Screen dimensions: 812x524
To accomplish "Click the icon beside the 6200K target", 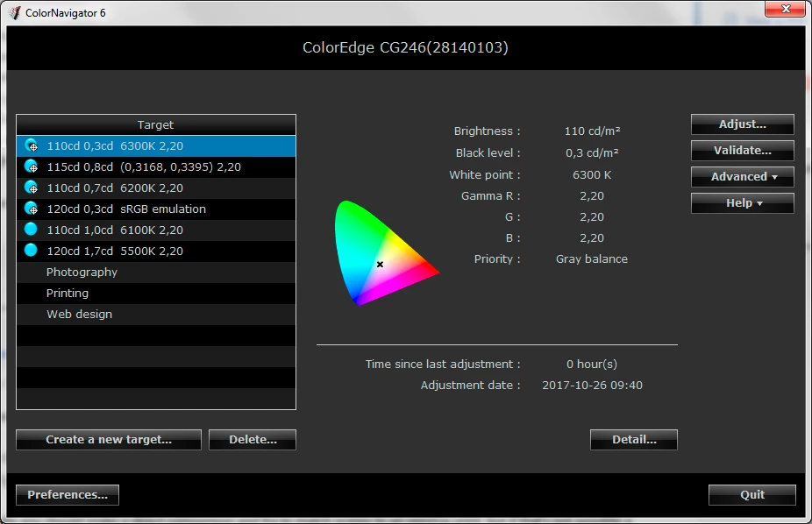I will 31,188.
